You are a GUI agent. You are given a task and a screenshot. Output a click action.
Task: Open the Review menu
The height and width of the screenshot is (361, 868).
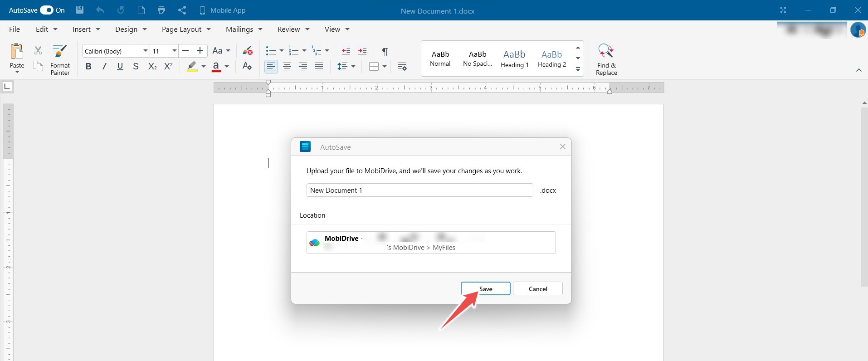click(x=293, y=29)
